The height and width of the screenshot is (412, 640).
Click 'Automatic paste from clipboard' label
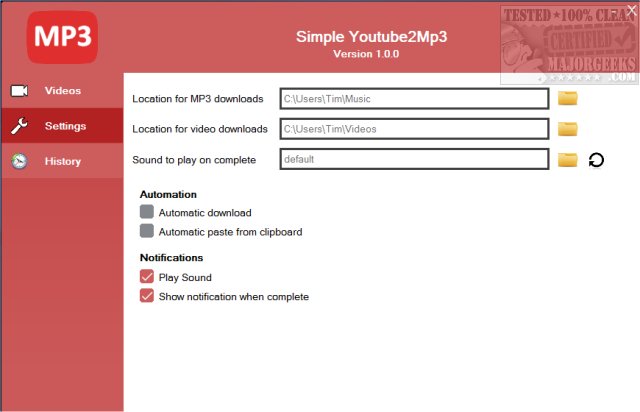coord(231,232)
